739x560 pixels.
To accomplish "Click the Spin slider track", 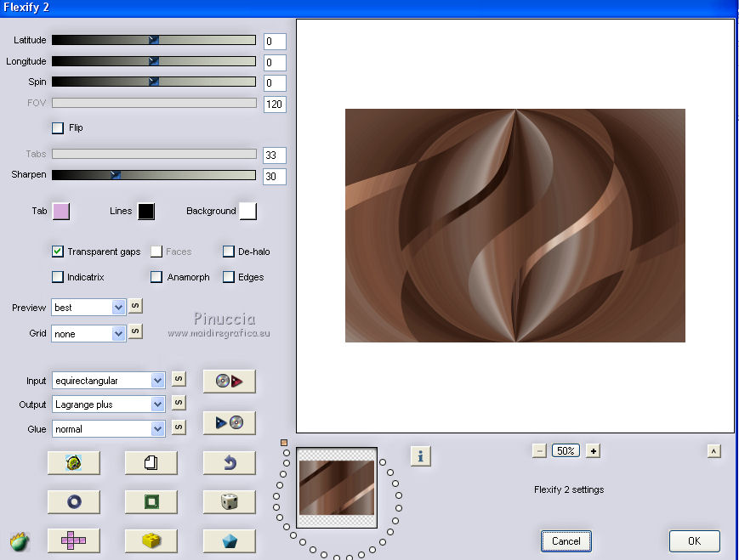I will point(154,82).
